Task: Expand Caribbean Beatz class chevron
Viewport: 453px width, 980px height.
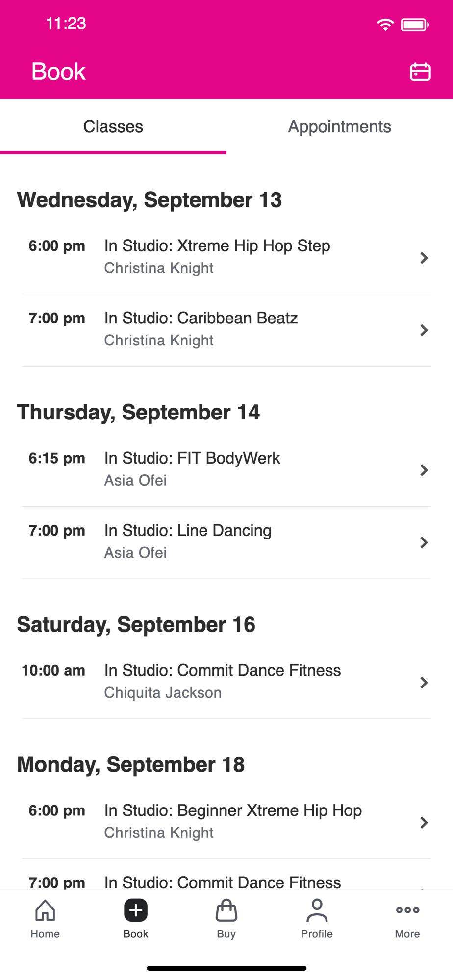Action: (x=424, y=330)
